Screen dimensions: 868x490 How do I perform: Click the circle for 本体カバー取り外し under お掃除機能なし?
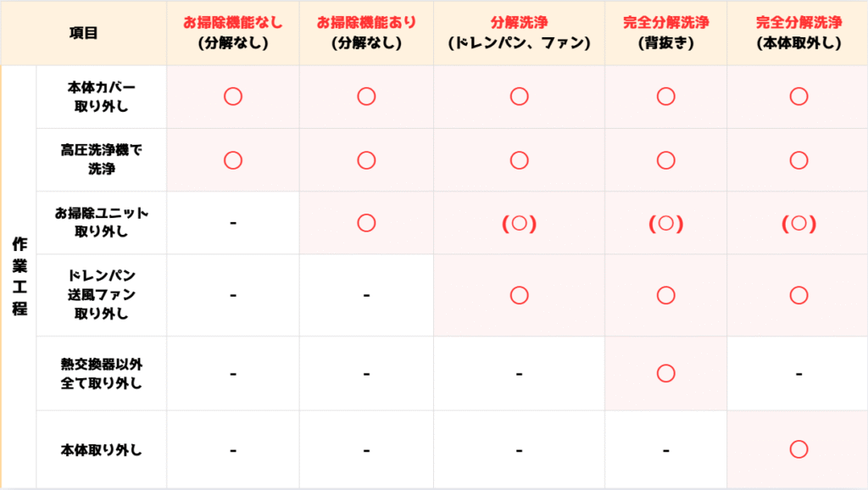click(x=233, y=97)
